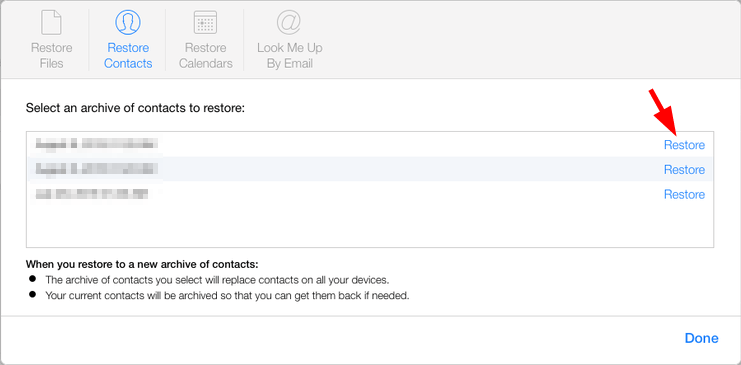Open the Restore Files tab label
The image size is (741, 365).
(52, 56)
